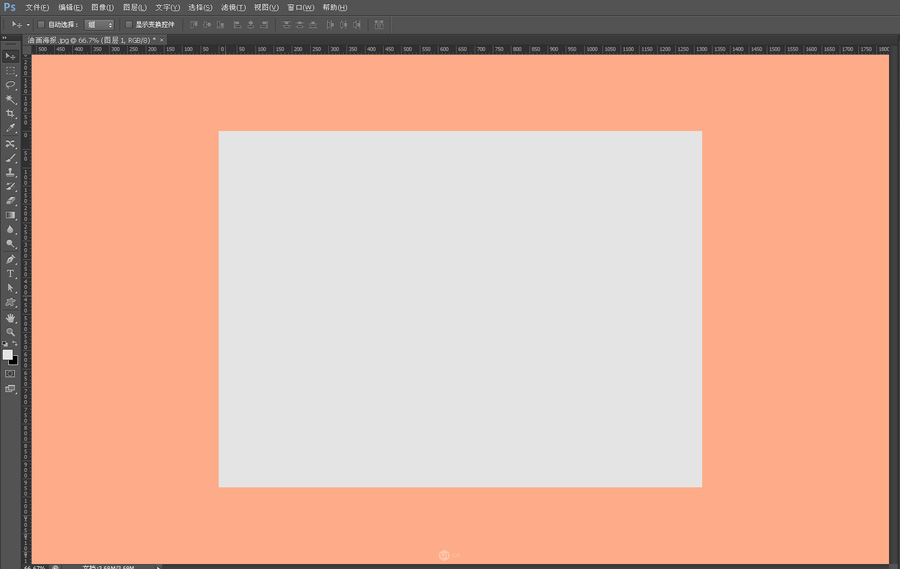Screen dimensions: 900x569
Task: Select the Eyedropper tool
Action: tap(10, 128)
